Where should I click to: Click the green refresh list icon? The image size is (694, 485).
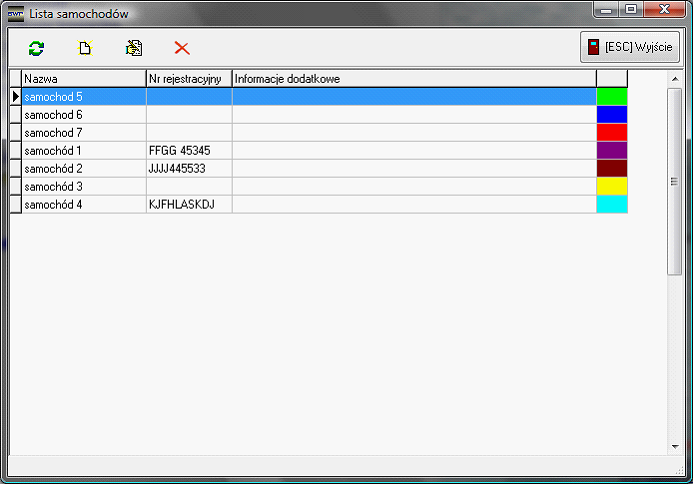(37, 48)
